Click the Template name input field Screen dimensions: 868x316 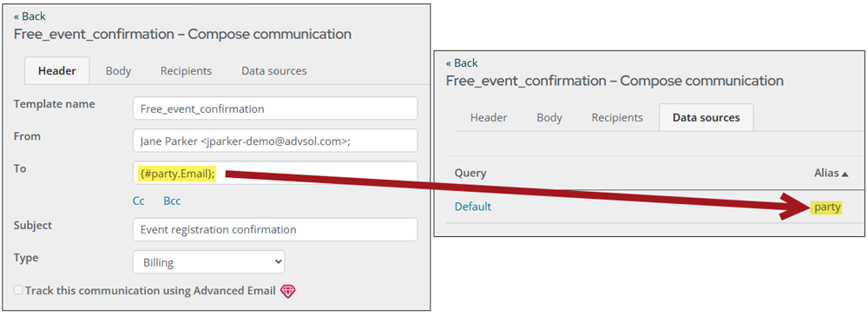pos(275,109)
